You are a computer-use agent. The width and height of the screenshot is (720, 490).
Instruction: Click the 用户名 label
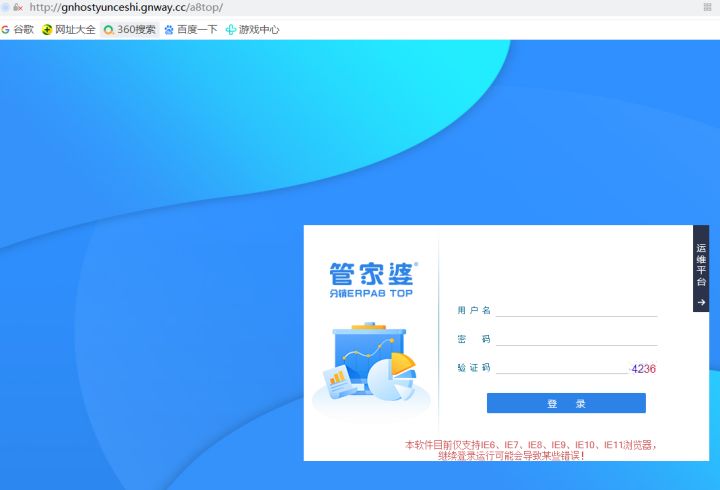click(x=474, y=310)
